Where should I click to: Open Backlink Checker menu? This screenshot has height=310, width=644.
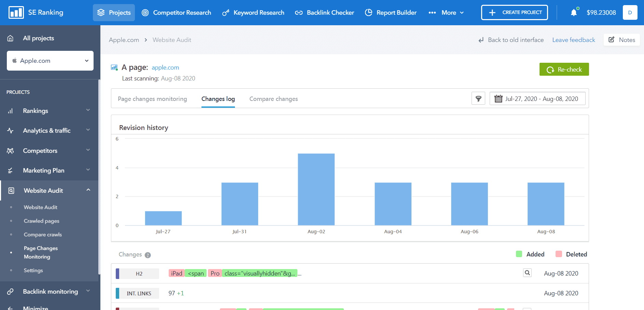coord(324,13)
